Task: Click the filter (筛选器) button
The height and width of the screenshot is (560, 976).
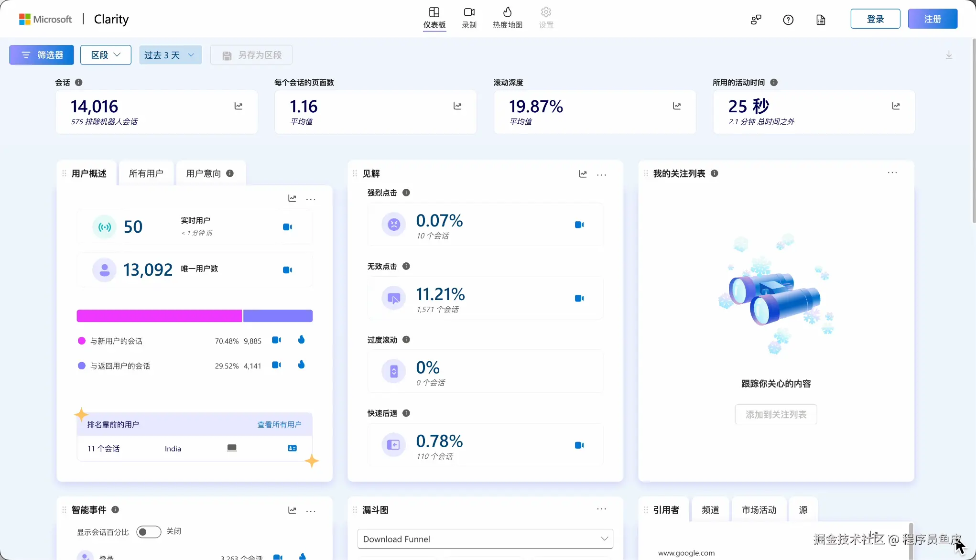Action: point(42,55)
